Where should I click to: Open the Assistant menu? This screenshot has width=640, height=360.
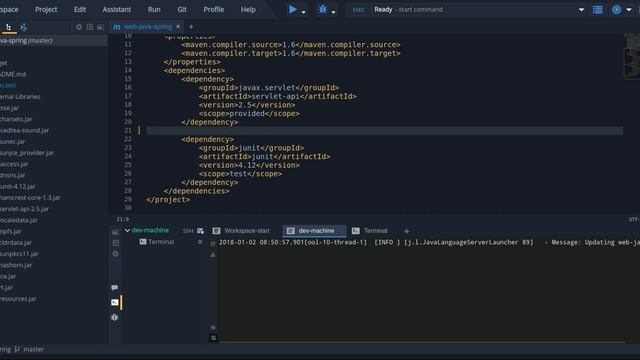(x=117, y=9)
